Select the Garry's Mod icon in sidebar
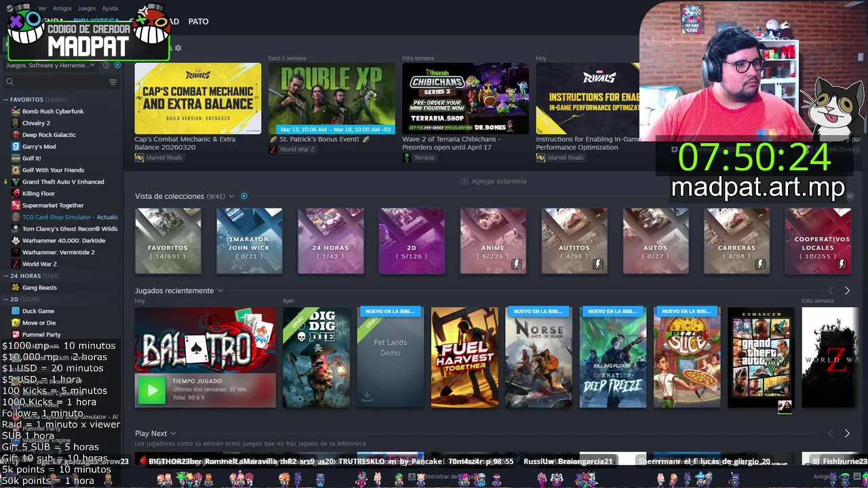Viewport: 868px width, 488px height. 16,146
